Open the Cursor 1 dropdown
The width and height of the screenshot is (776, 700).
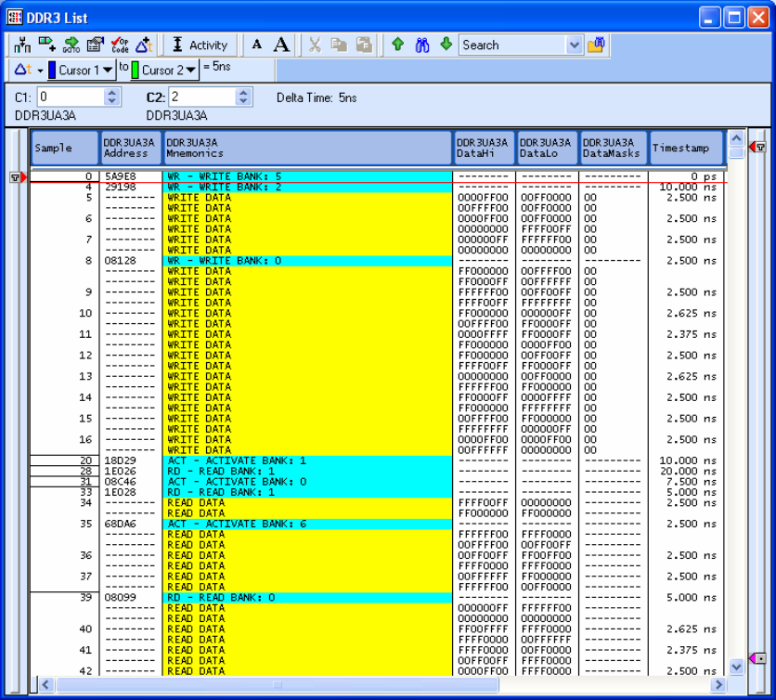(x=108, y=70)
